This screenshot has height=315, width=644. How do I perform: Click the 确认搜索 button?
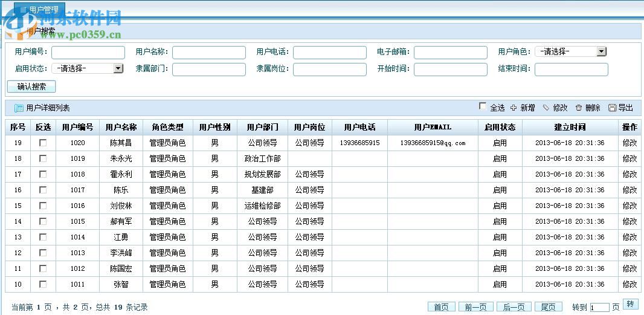point(31,87)
